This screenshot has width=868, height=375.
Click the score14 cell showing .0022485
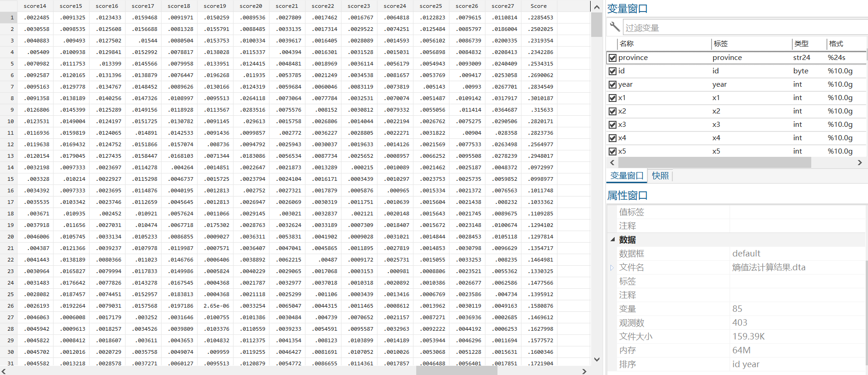35,18
